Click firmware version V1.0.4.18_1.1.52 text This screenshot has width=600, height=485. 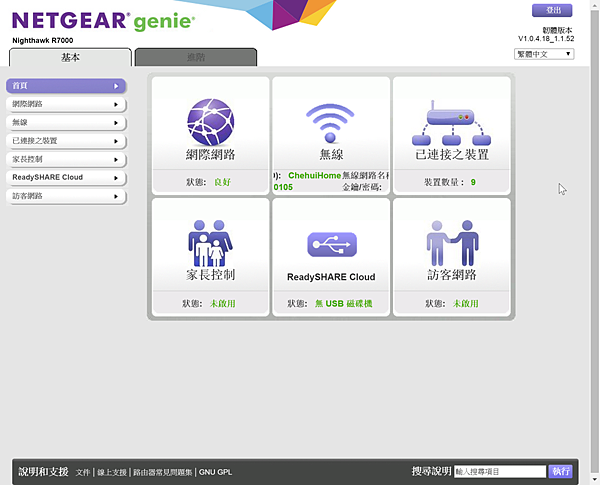546,39
